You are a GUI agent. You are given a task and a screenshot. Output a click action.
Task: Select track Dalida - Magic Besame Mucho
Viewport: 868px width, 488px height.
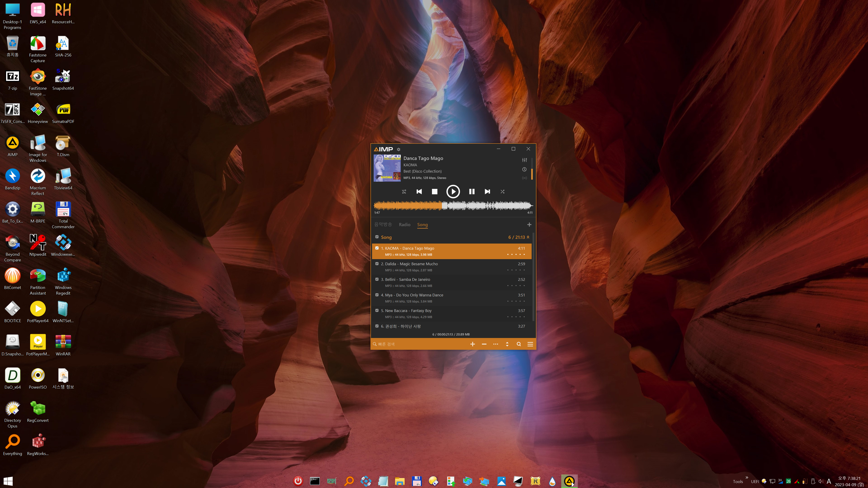(x=452, y=267)
